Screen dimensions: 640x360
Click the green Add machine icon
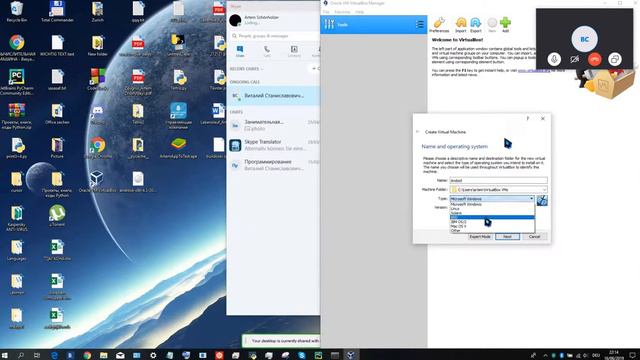[x=505, y=24]
